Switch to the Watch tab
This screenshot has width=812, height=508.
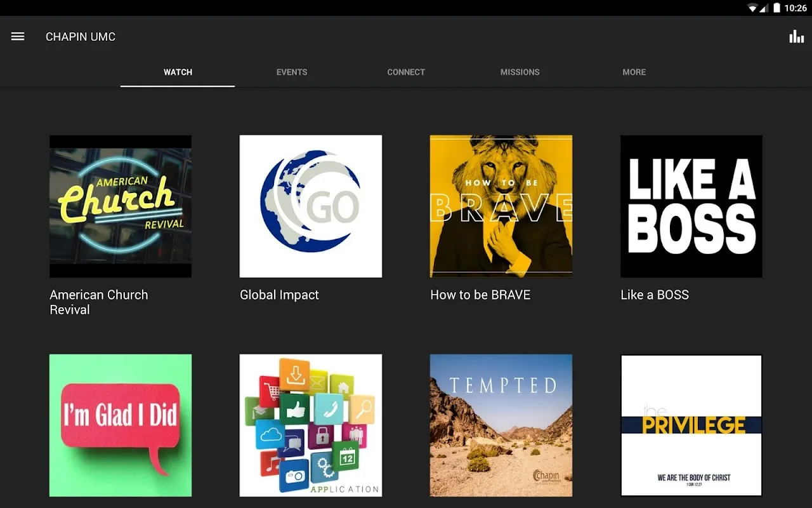(178, 72)
